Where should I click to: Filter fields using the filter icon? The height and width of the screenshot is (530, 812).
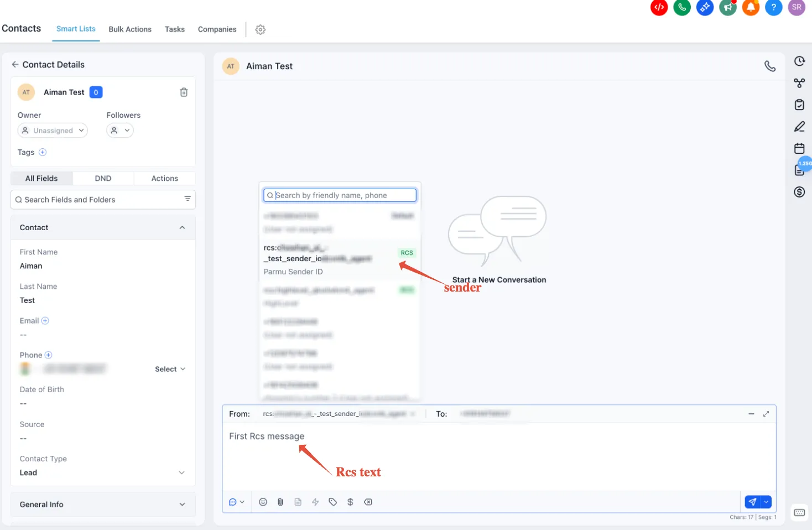pos(188,199)
